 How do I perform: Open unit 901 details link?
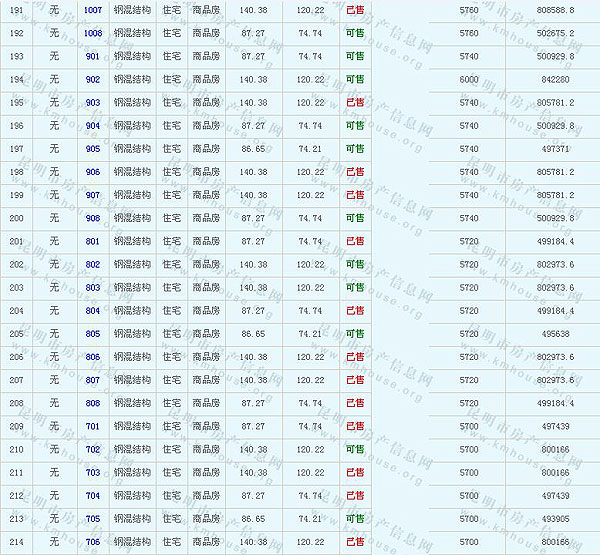click(x=93, y=56)
